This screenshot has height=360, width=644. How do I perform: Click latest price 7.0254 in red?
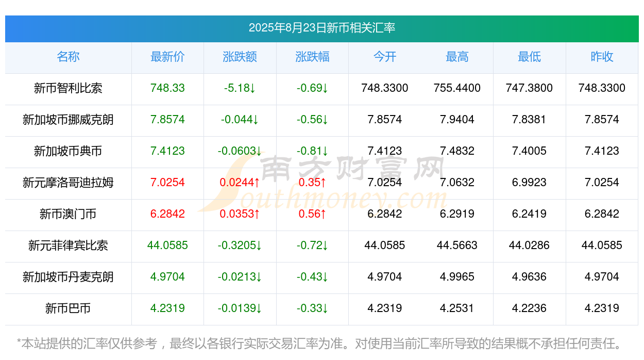[167, 183]
